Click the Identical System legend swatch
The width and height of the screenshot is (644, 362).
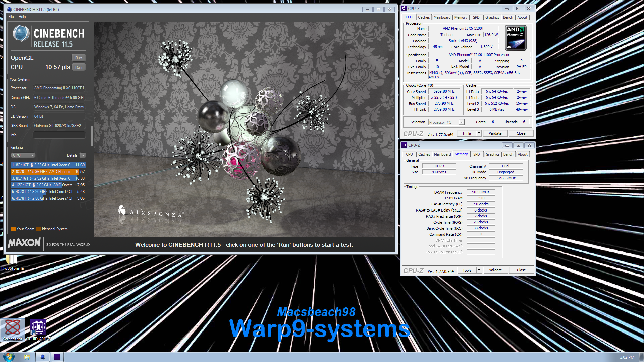38,229
